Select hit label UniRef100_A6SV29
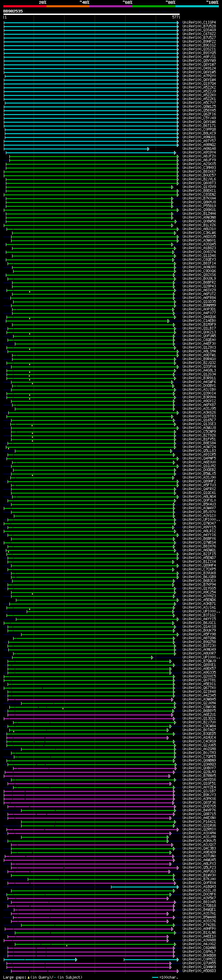This screenshot has width=222, height=980. 199,290
